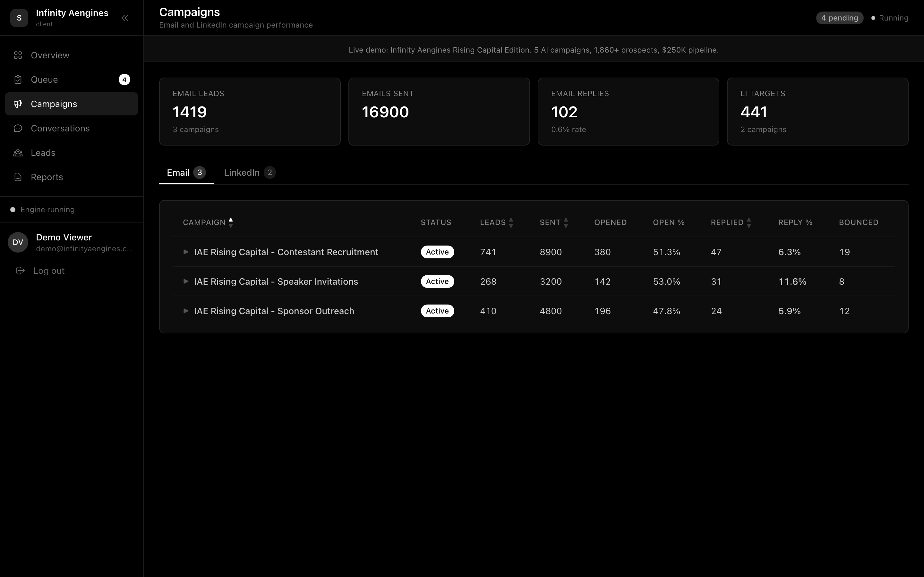
Task: Expand Sponsor Outreach campaign row
Action: pyautogui.click(x=186, y=311)
